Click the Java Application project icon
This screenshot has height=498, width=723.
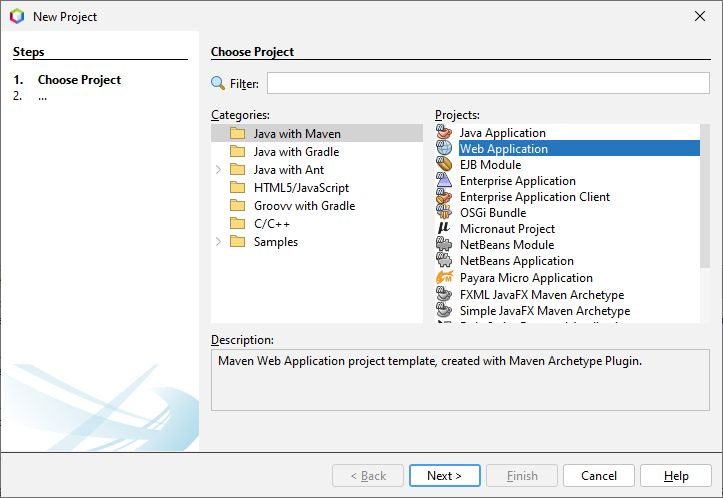[445, 133]
